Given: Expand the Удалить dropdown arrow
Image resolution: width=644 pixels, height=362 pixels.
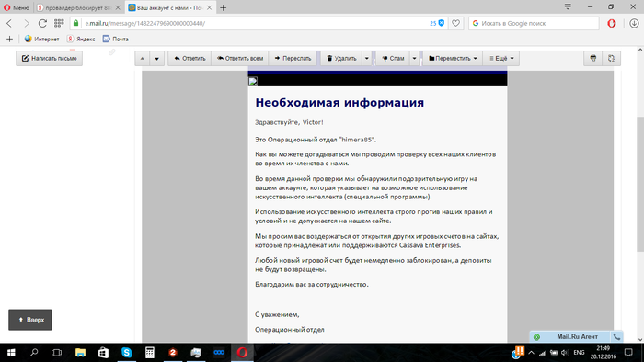Looking at the screenshot, I should (367, 58).
